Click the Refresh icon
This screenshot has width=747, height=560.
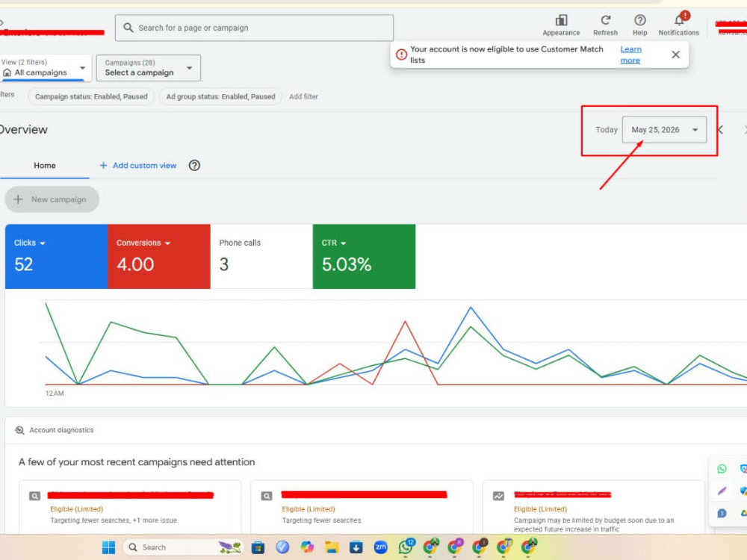click(x=606, y=20)
